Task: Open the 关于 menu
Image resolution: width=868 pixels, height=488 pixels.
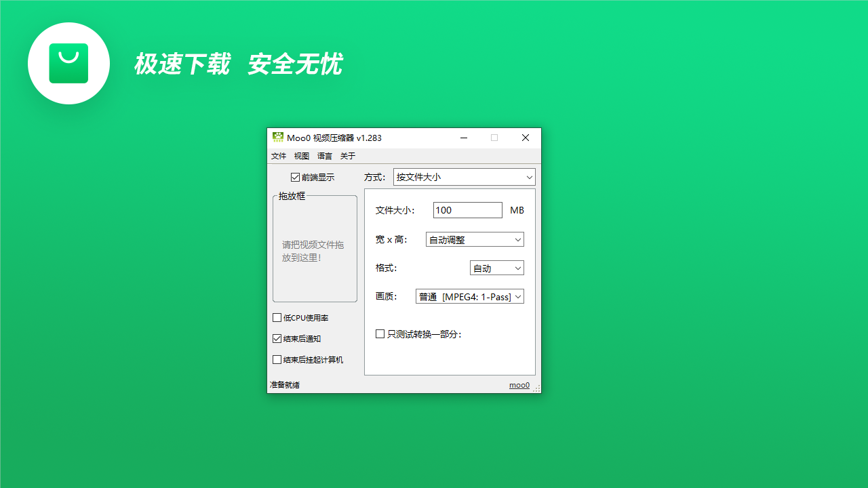Action: tap(348, 156)
